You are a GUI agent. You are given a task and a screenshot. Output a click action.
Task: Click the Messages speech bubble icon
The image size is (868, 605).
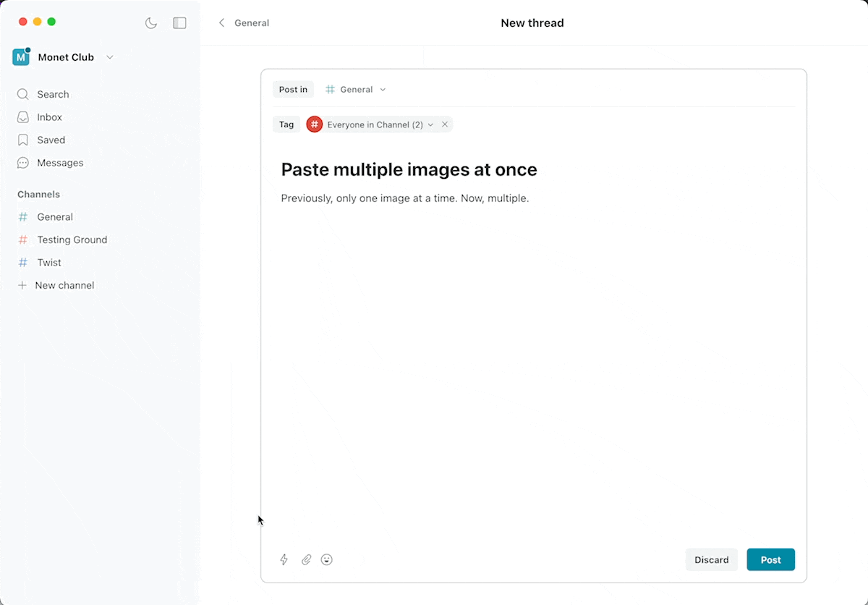[23, 163]
